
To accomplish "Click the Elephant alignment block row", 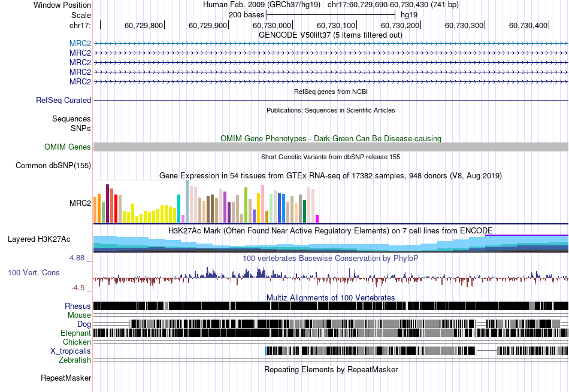I will 331,333.
